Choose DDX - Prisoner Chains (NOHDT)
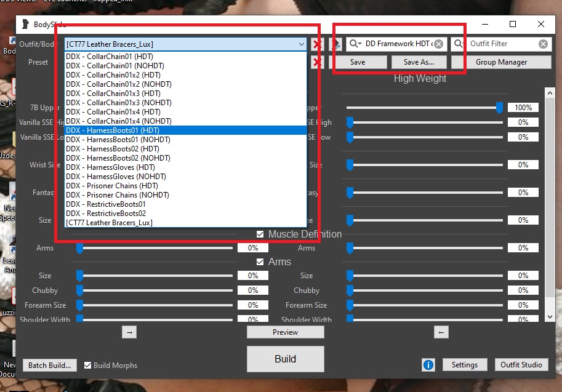 coord(186,195)
